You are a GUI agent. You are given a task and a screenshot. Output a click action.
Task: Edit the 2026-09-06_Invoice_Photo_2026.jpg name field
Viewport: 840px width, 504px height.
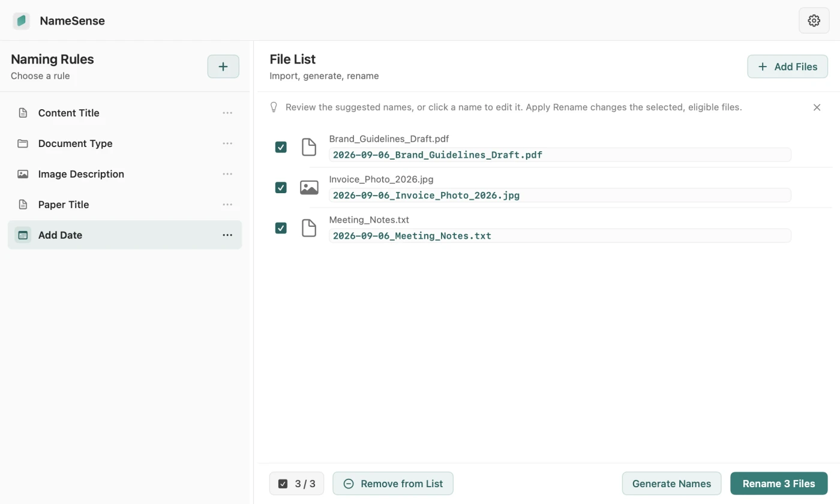point(560,195)
